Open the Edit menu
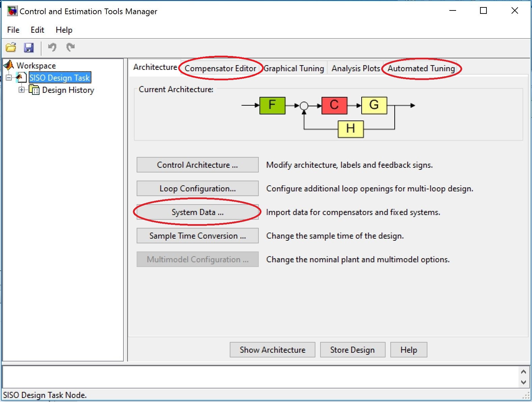 [37, 30]
